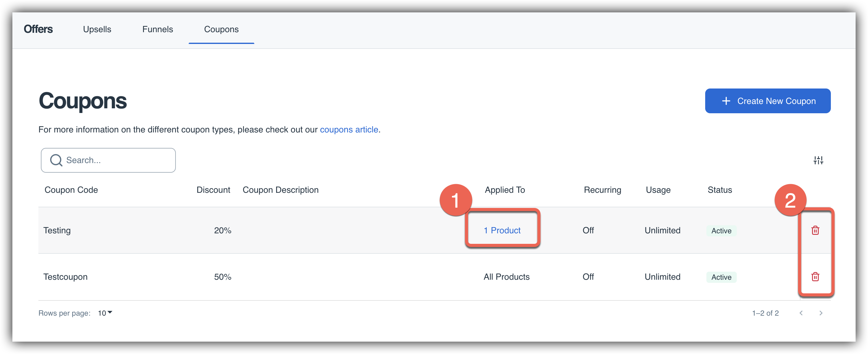Delete the Testcoupon with trash icon

tap(815, 277)
